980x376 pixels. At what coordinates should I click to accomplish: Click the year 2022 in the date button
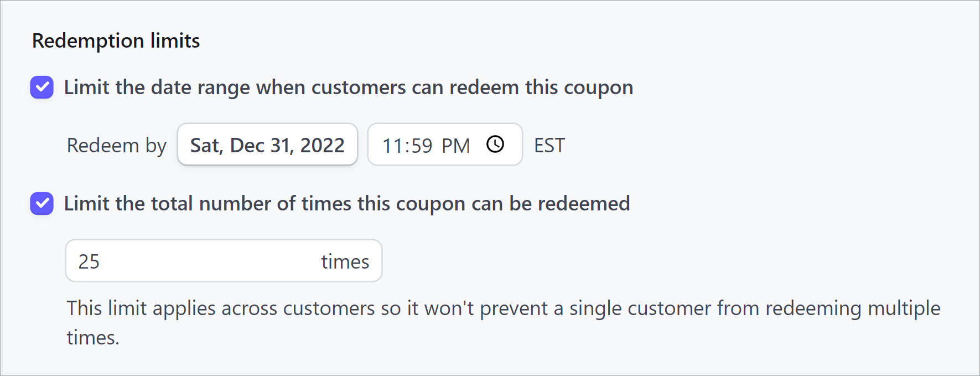(x=322, y=146)
